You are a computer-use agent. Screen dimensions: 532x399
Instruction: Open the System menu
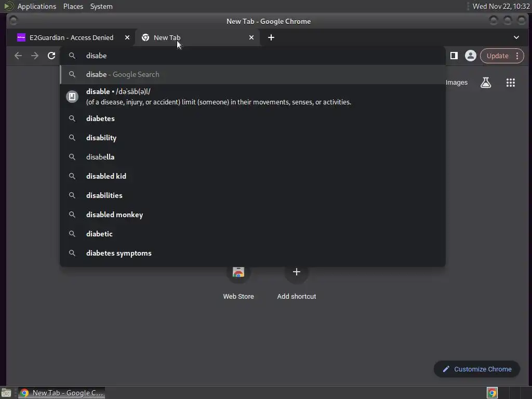click(x=101, y=6)
